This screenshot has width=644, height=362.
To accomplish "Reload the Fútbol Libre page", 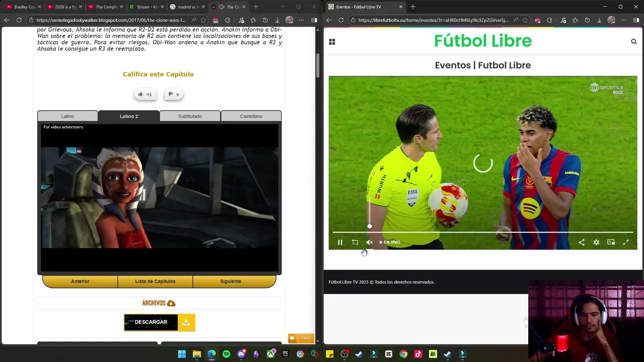I will pos(341,20).
